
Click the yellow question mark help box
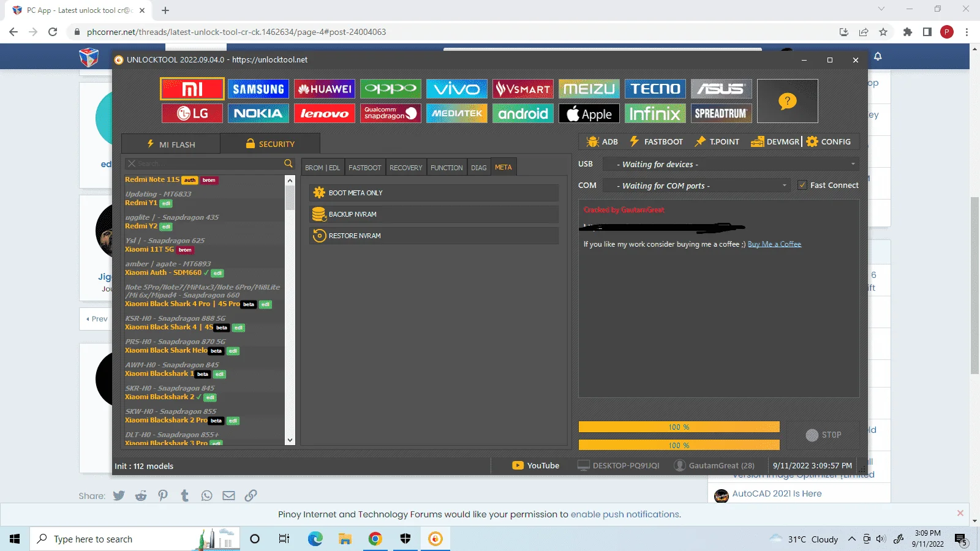point(788,101)
